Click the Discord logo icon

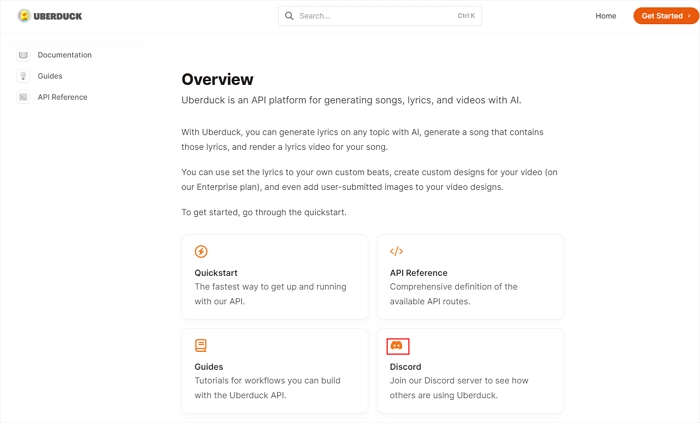click(x=397, y=346)
